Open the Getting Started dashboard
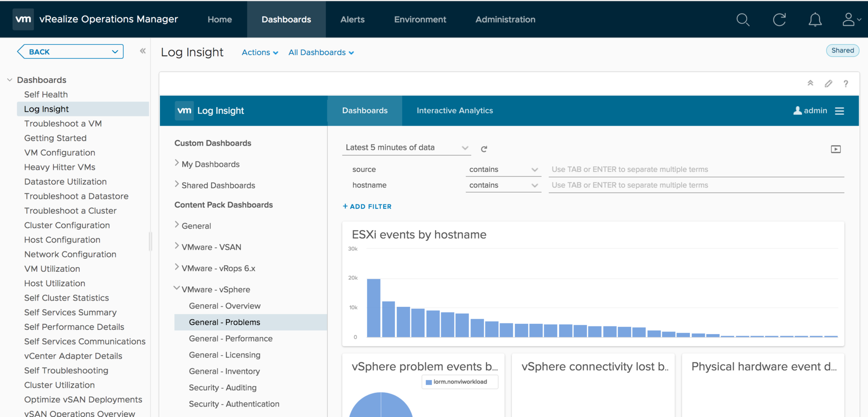 click(x=55, y=138)
